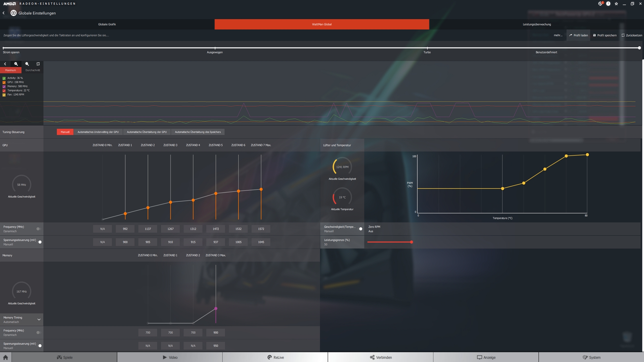Image resolution: width=644 pixels, height=362 pixels.
Task: Click the star favorites icon in title bar
Action: click(616, 4)
